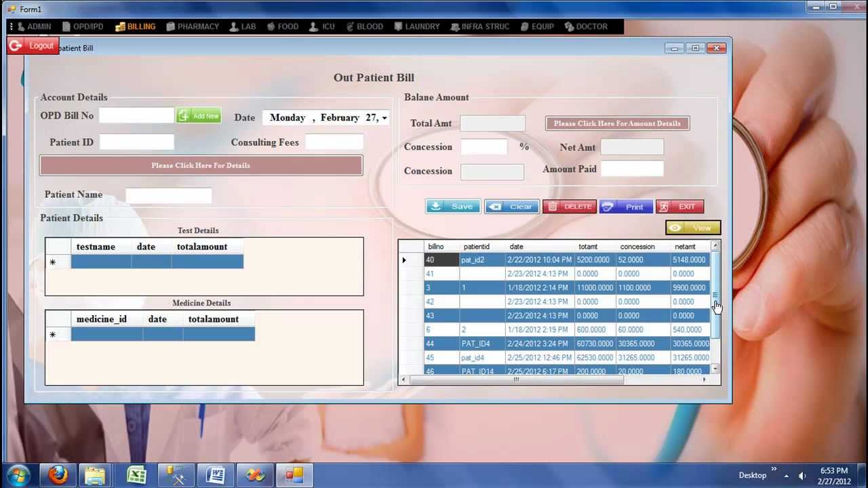This screenshot has width=868, height=488.
Task: Click Please Click Here For Details
Action: pyautogui.click(x=201, y=165)
